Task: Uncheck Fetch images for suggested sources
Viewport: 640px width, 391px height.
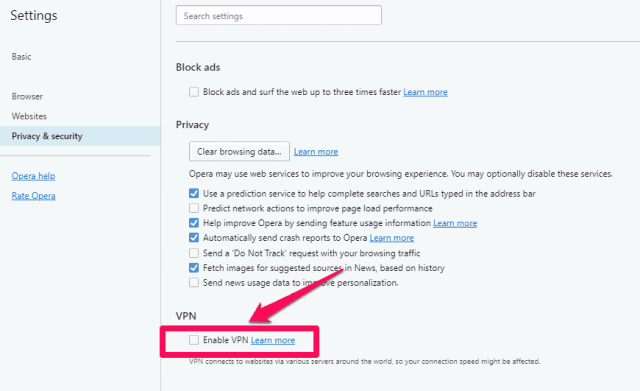Action: tap(194, 268)
